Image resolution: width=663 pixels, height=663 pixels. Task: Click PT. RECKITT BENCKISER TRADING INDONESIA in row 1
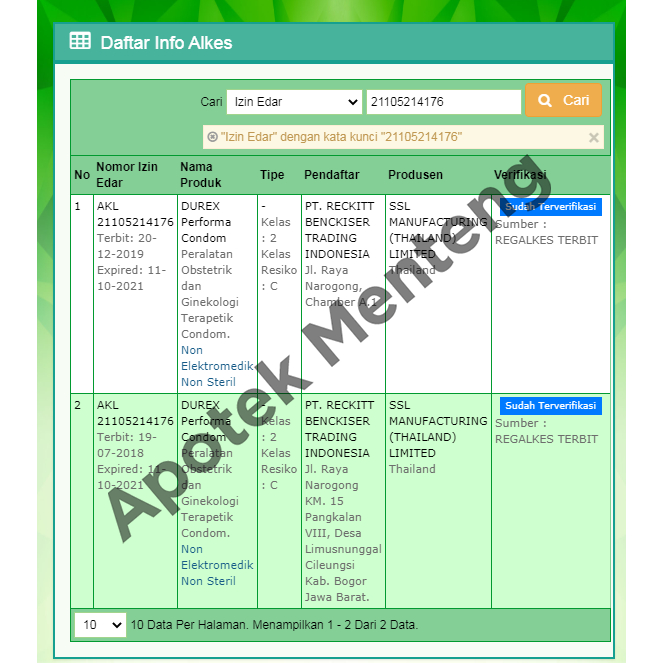(340, 230)
